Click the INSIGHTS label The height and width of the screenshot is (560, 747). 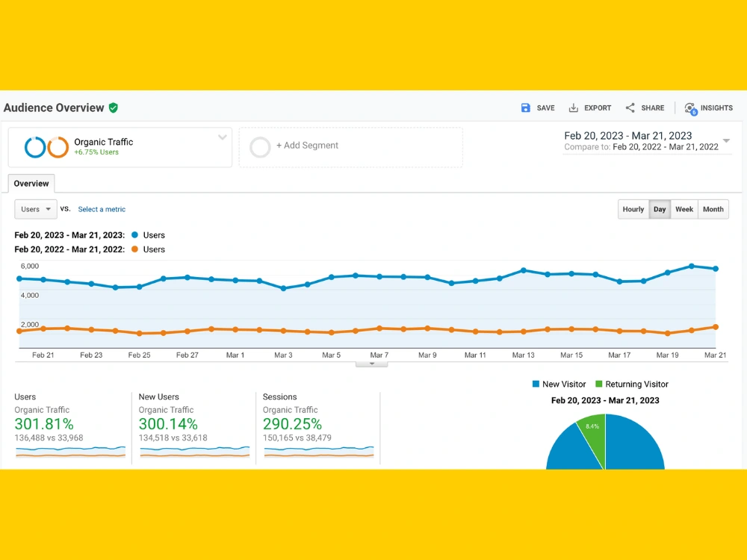coord(716,108)
